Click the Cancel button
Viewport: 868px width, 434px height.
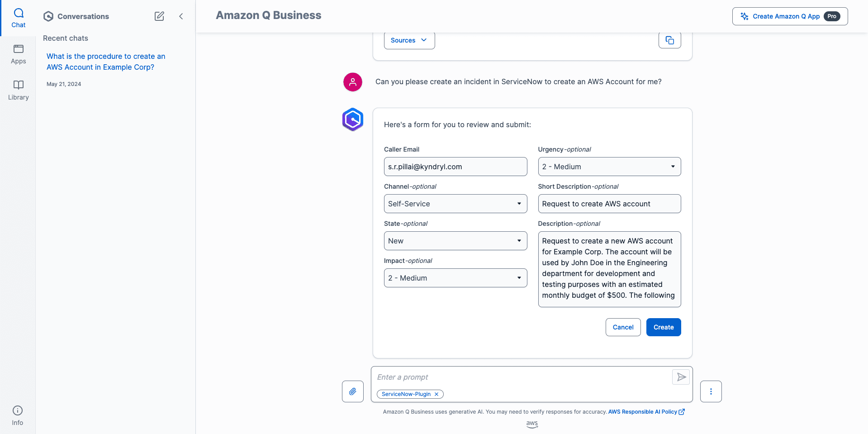pyautogui.click(x=623, y=327)
